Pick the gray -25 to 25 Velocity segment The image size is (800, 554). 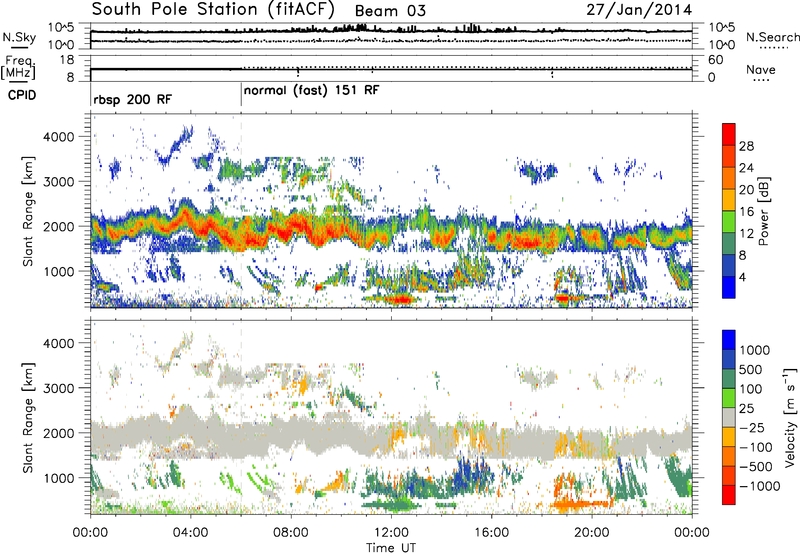point(729,417)
